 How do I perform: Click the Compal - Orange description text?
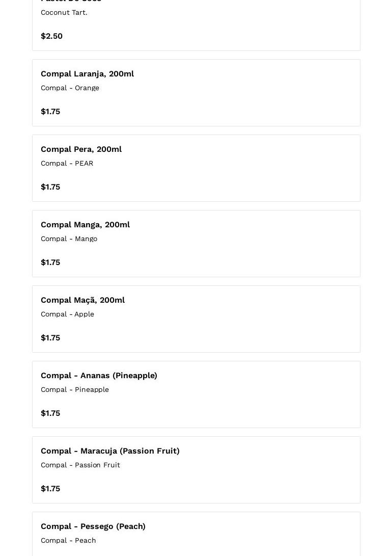click(x=70, y=88)
